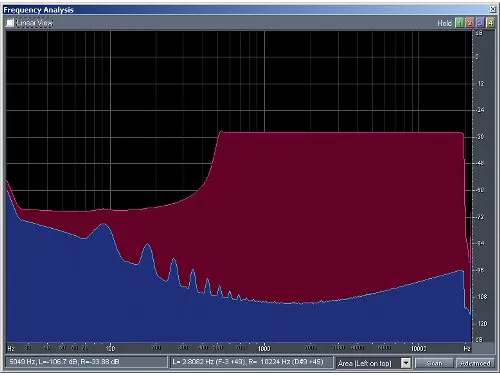Open the Area (Left on top) dropdown arrow

point(406,363)
